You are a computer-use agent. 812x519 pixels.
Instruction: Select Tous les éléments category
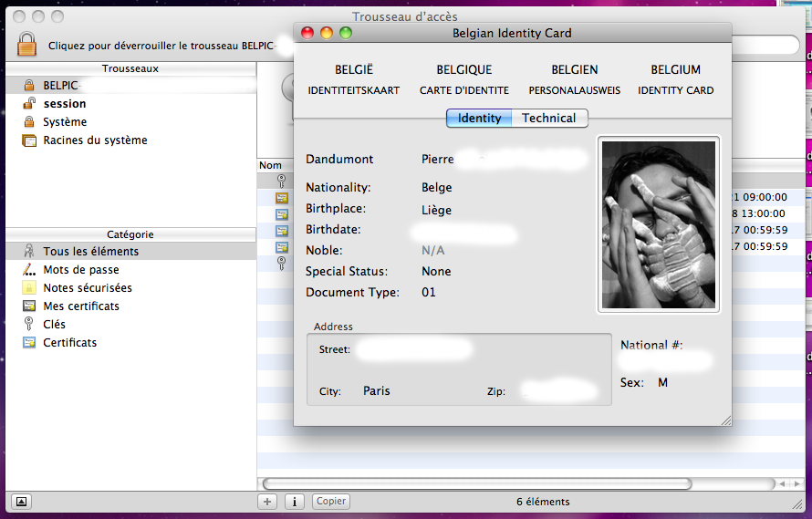90,252
